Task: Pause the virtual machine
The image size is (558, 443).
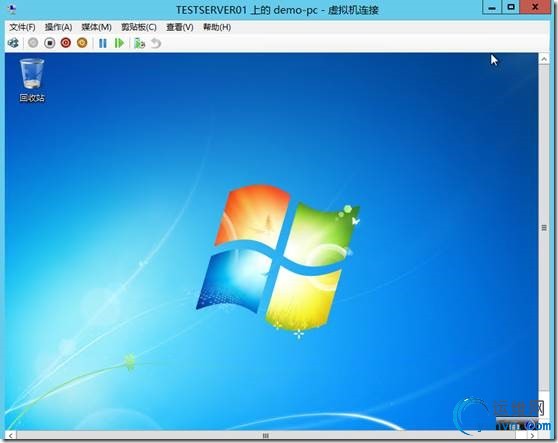Action: (103, 43)
